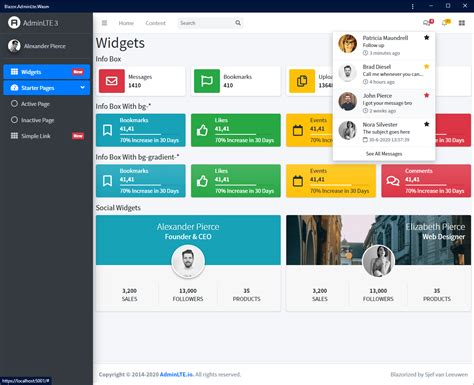The width and height of the screenshot is (474, 385).
Task: Collapse the Starter Pages menu chevron
Action: pos(82,88)
